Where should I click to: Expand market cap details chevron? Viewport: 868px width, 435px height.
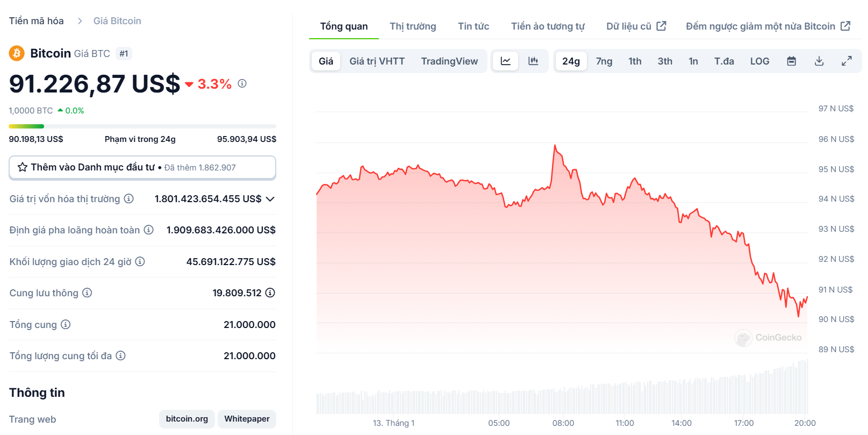pyautogui.click(x=270, y=199)
